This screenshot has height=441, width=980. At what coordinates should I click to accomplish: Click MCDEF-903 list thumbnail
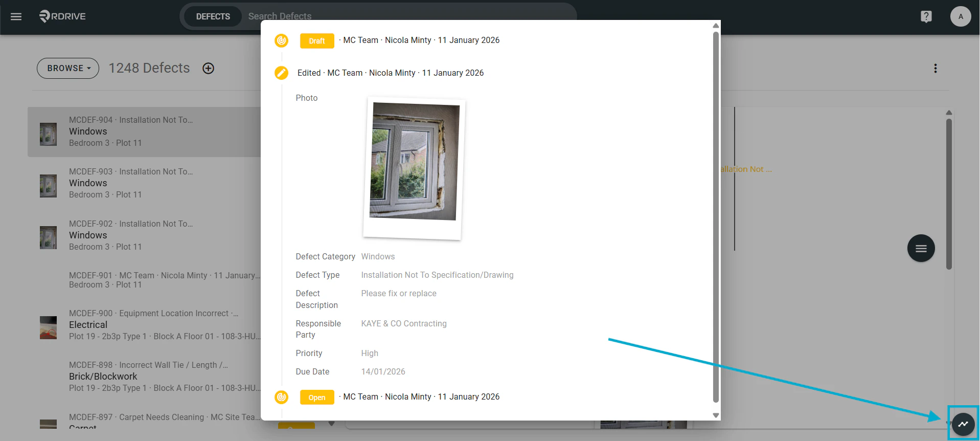(48, 186)
